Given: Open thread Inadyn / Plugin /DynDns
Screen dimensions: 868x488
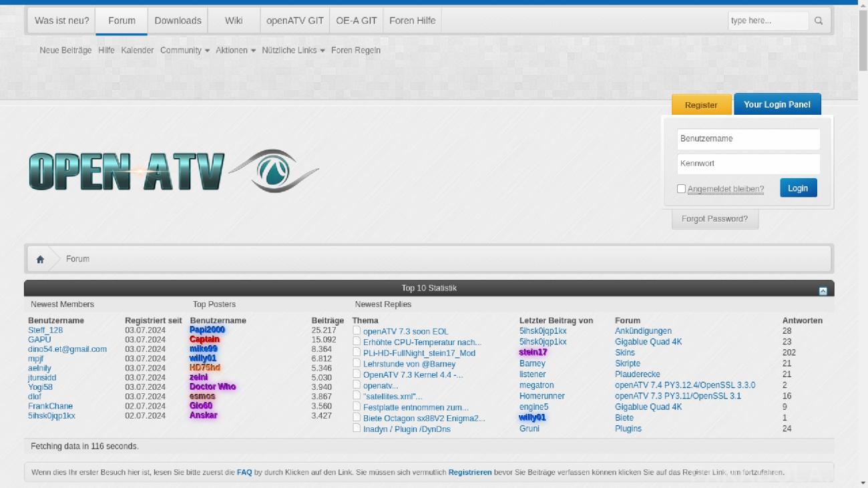Looking at the screenshot, I should click(407, 429).
